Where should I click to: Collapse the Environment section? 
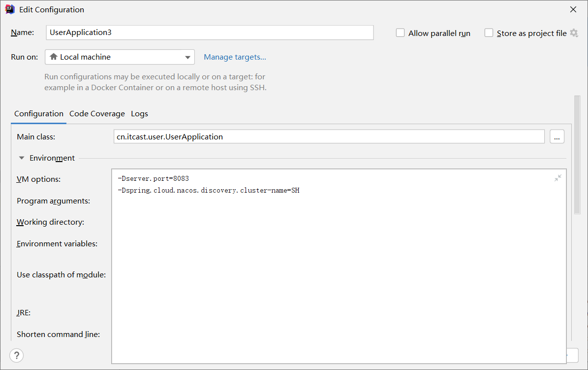[21, 158]
